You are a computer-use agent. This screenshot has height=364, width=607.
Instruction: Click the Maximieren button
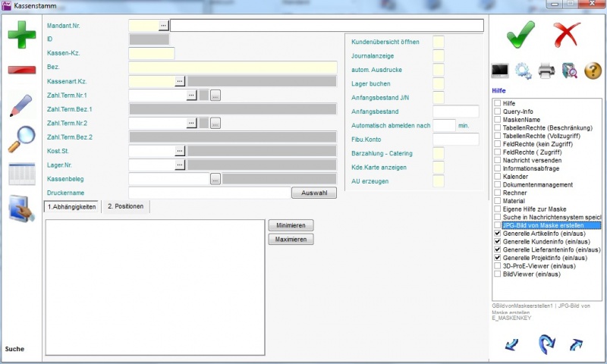[x=291, y=240]
